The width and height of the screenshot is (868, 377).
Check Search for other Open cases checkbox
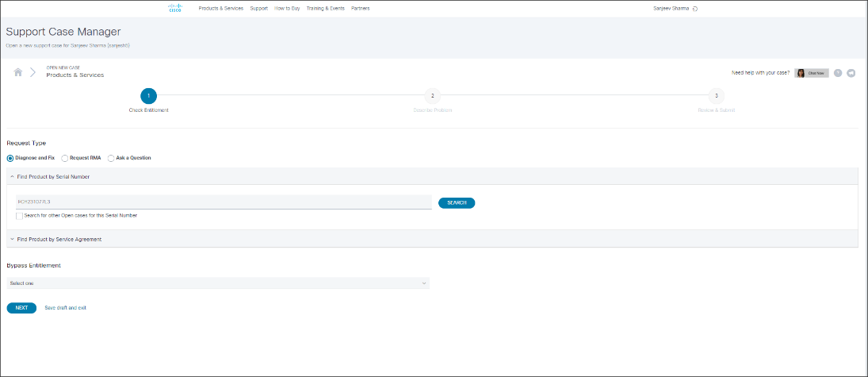click(19, 216)
